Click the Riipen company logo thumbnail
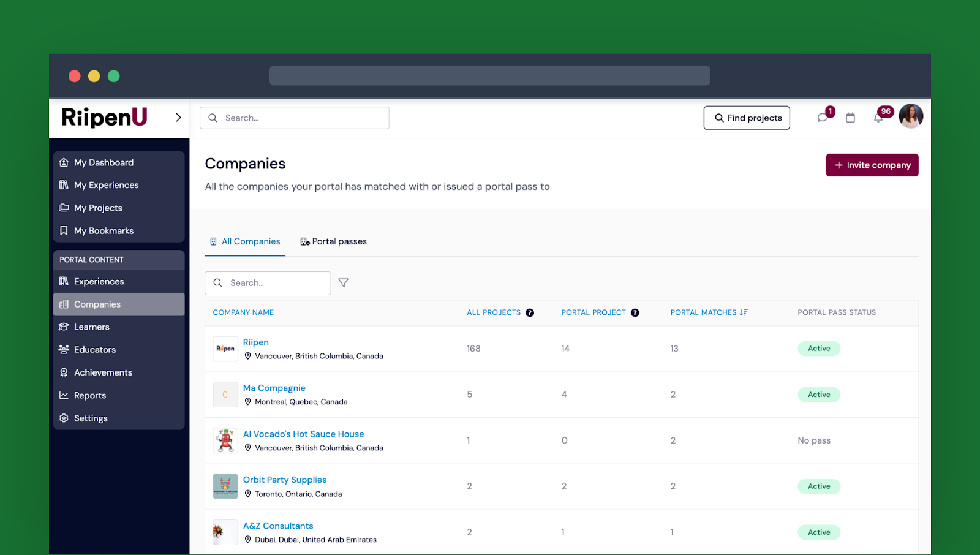This screenshot has height=555, width=980. (x=225, y=349)
